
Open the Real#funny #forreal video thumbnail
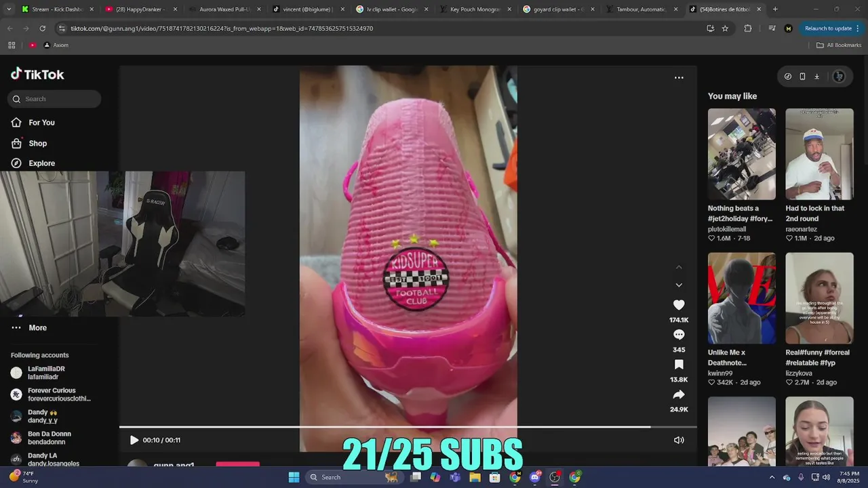(819, 298)
